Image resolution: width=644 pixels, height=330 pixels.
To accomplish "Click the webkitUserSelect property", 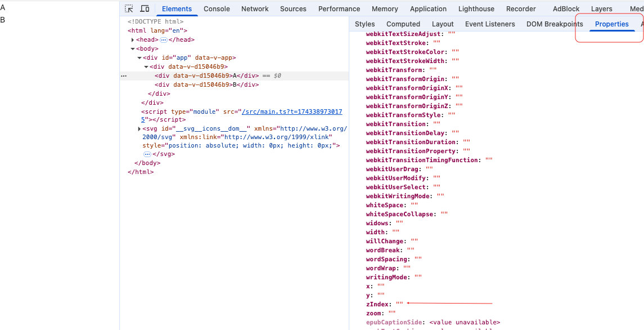I will 403,187.
